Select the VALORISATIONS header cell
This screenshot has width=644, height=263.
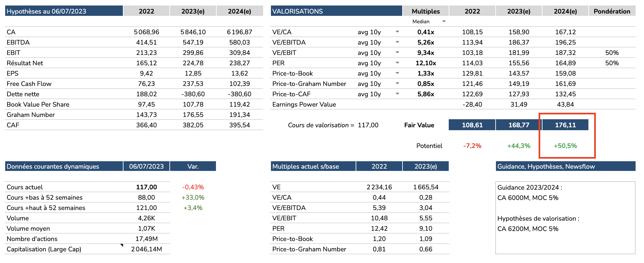(x=336, y=11)
